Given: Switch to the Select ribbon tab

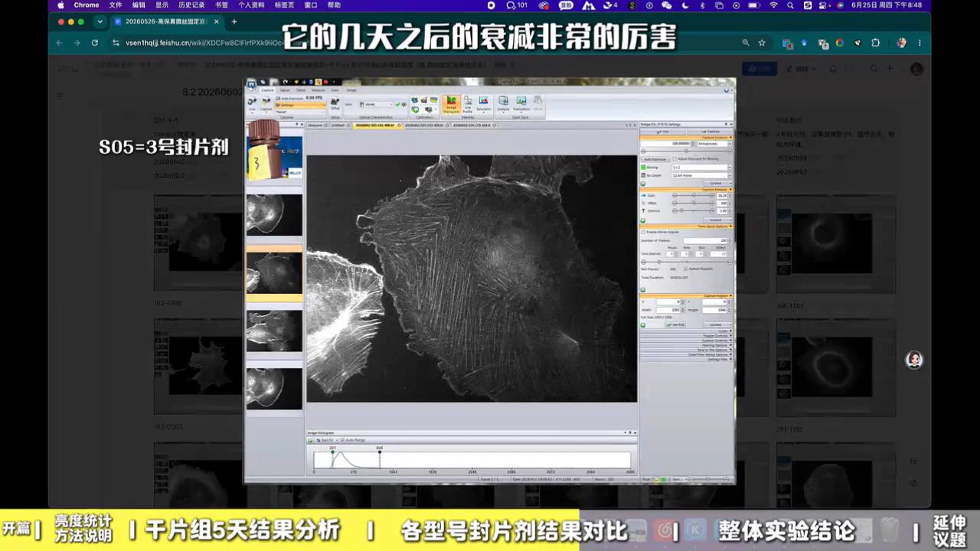Looking at the screenshot, I should click(x=301, y=90).
